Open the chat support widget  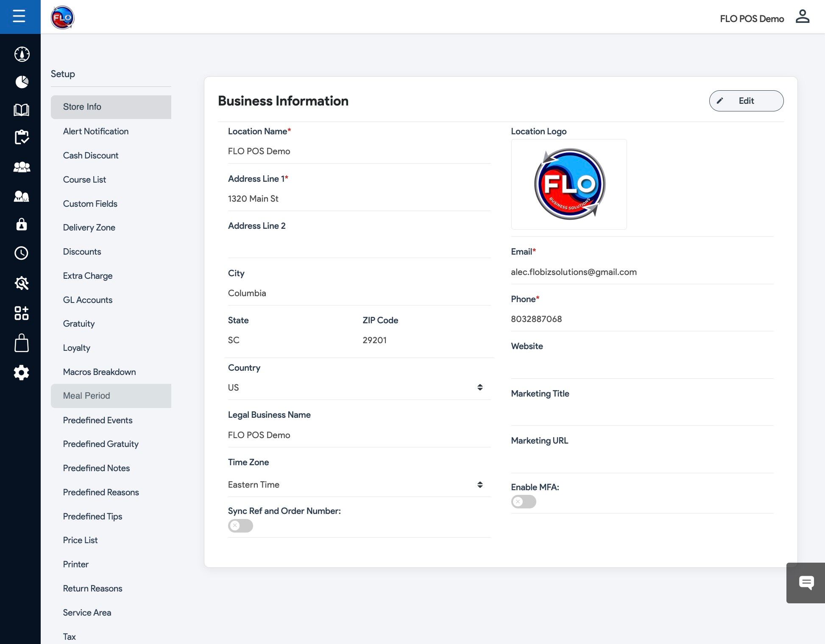click(x=806, y=583)
